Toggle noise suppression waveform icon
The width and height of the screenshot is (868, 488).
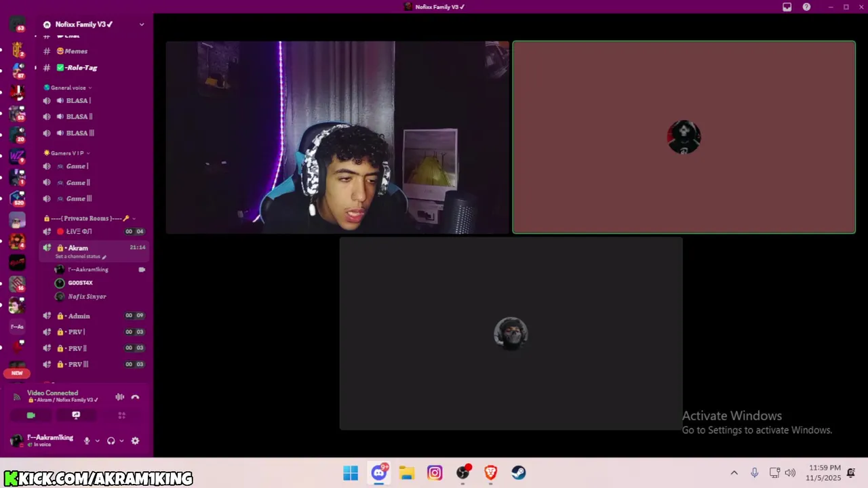click(x=119, y=397)
